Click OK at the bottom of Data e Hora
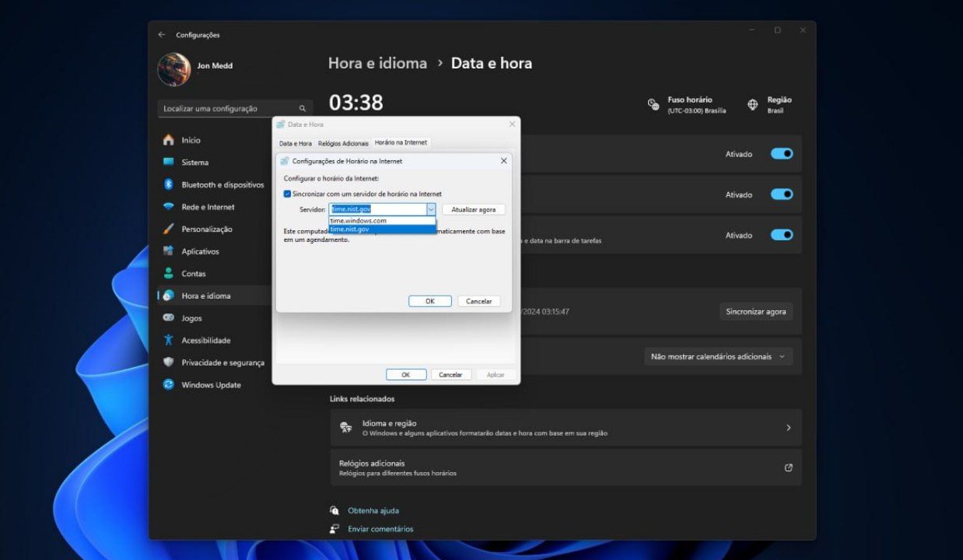This screenshot has width=963, height=560. (x=406, y=375)
